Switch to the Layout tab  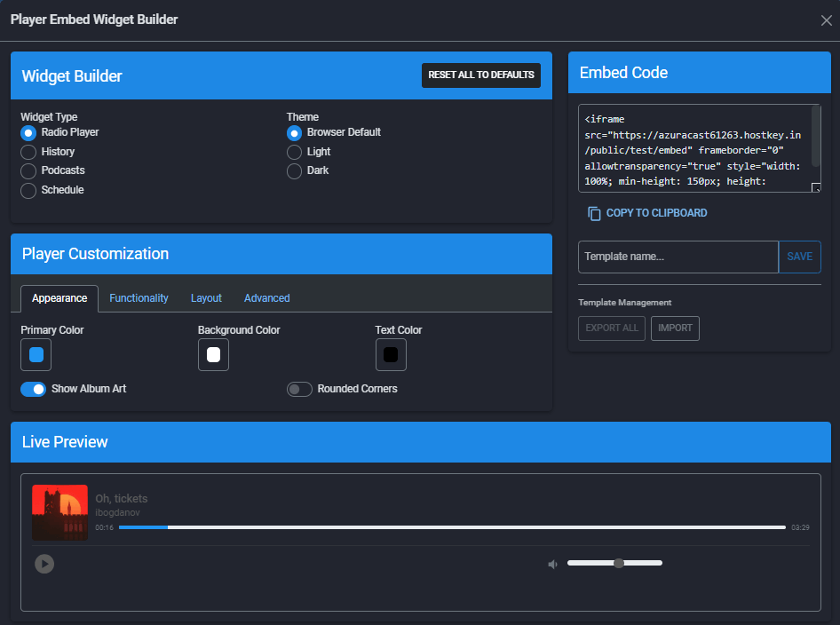point(206,298)
